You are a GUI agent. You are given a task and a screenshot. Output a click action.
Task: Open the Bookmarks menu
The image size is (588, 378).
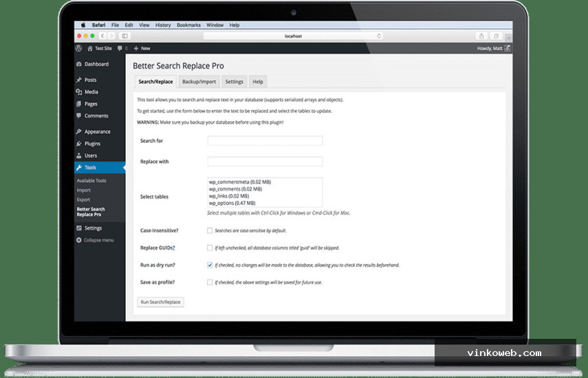tap(188, 25)
